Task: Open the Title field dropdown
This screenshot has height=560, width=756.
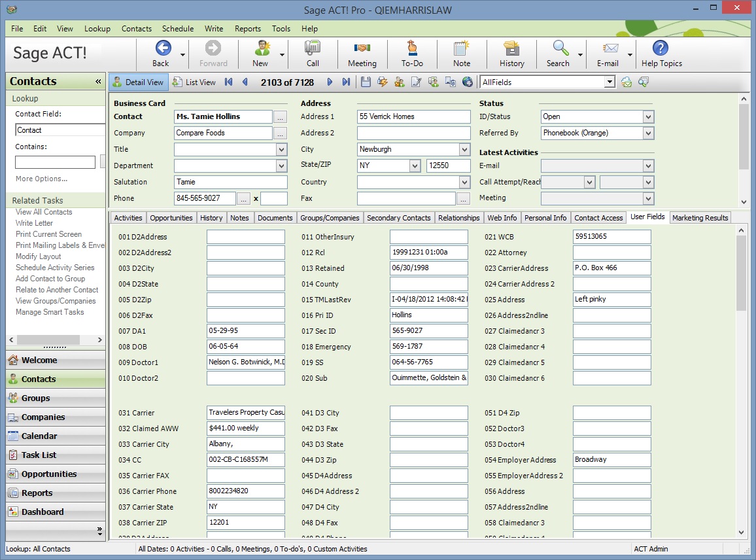Action: 282,150
